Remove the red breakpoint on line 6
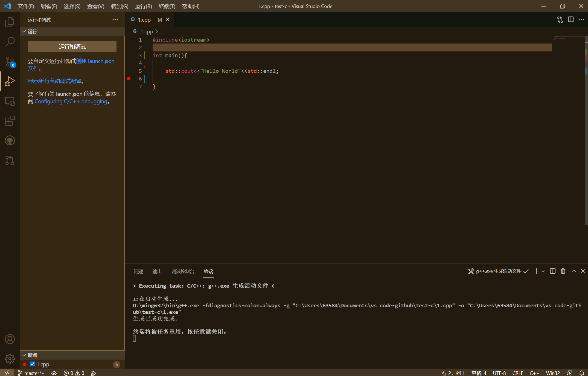Viewport: 588px width, 376px height. 129,79
